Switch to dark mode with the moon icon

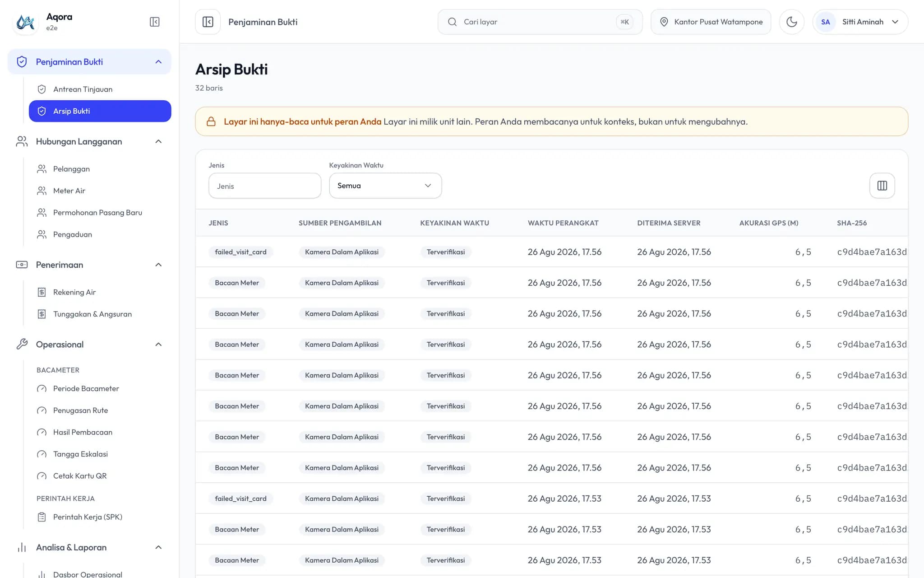792,22
